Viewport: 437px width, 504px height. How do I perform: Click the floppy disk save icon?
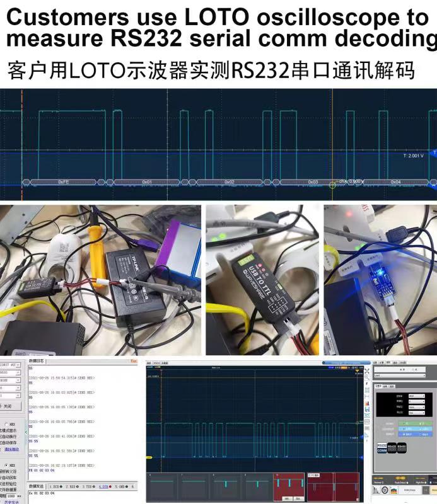click(x=367, y=409)
